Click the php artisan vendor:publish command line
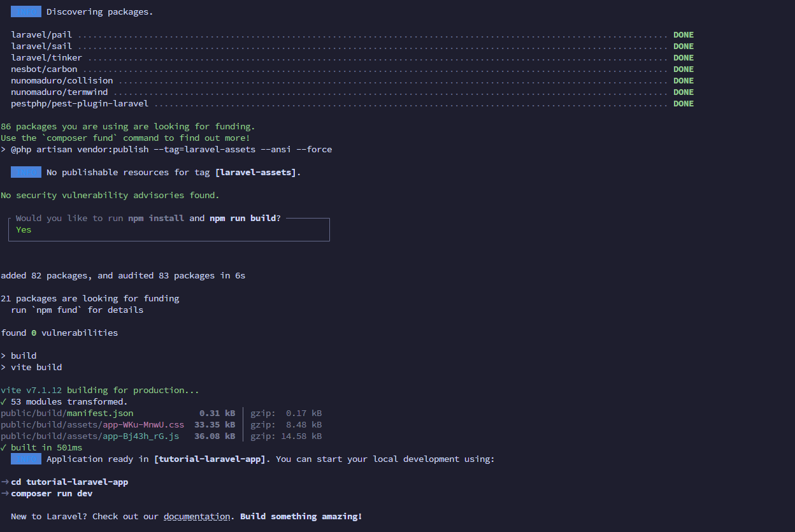The width and height of the screenshot is (795, 532). [171, 150]
